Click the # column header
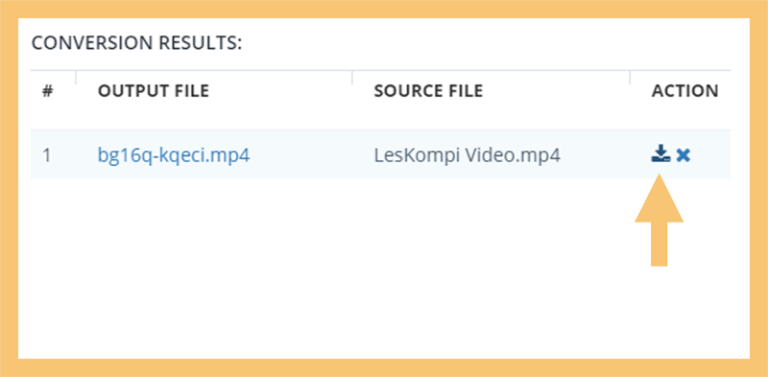 pyautogui.click(x=48, y=91)
